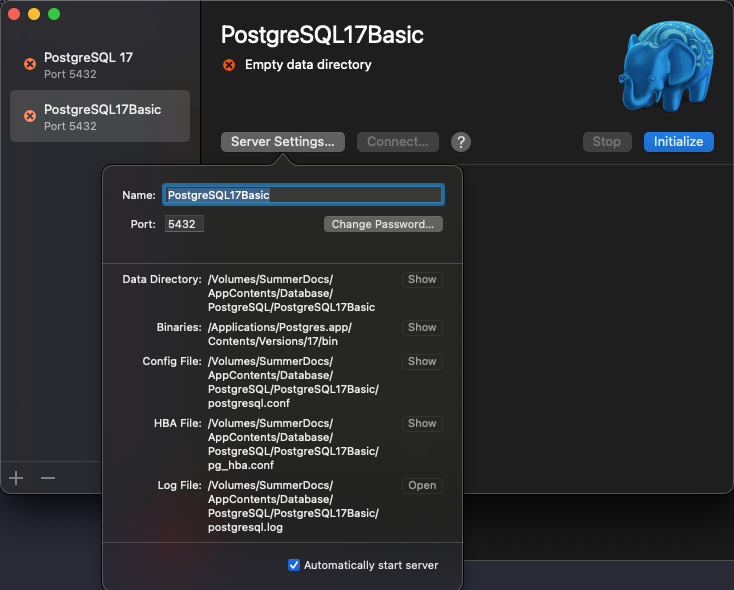Click error status icon beside Empty data directory
This screenshot has height=590, width=734.
point(229,65)
